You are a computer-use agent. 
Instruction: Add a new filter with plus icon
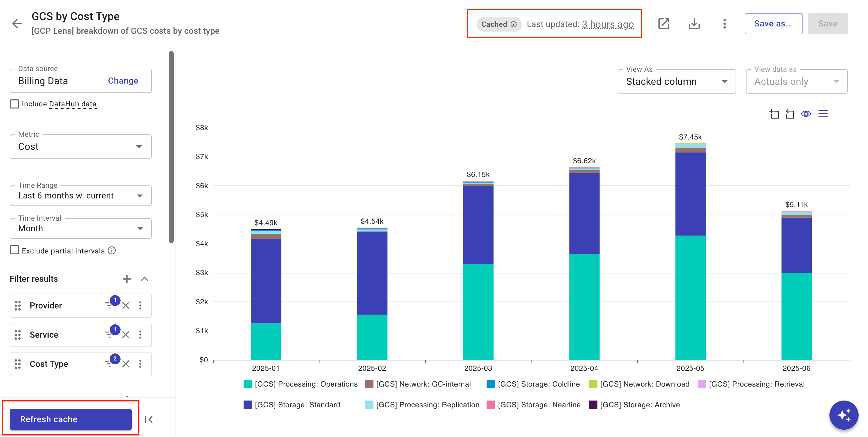(x=127, y=279)
